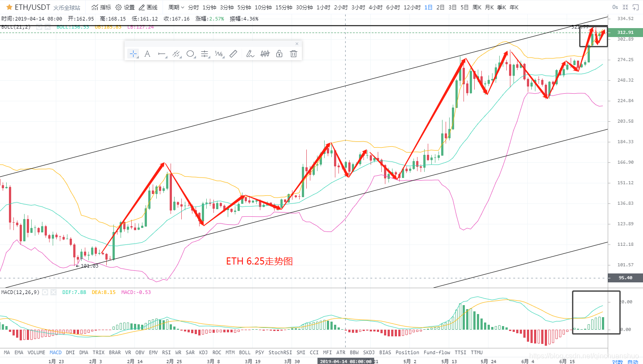The height and width of the screenshot is (364, 643).
Task: Switch to 5分钟 timeframe
Action: [x=244, y=7]
